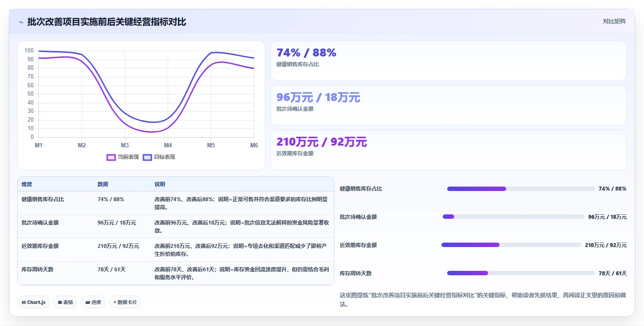644x326 pixels.
Task: Click the 进度 tag chip
Action: [93, 302]
